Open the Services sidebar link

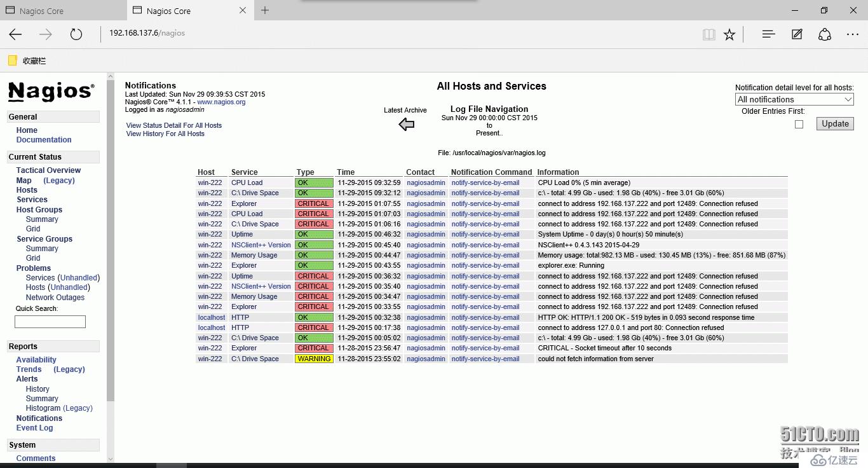coord(32,200)
